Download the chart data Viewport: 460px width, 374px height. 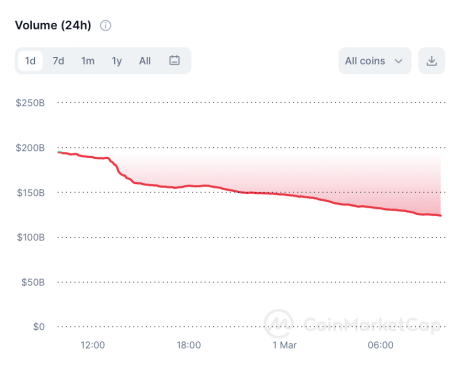(431, 61)
